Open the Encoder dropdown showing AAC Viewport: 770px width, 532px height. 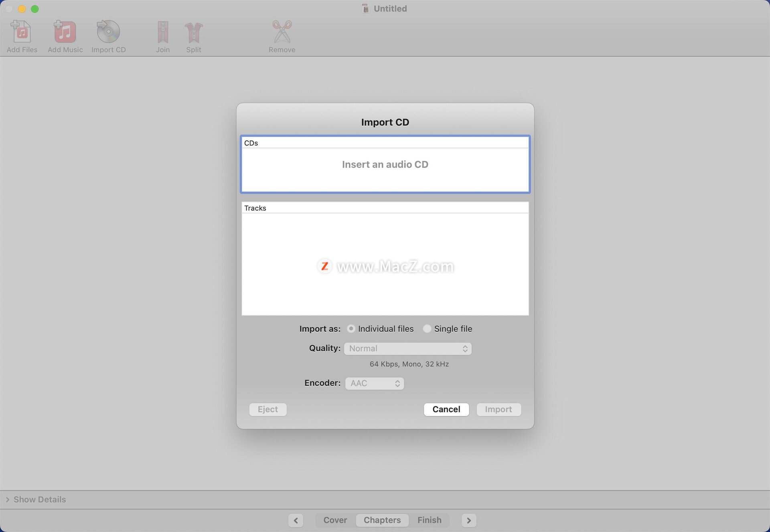(375, 383)
